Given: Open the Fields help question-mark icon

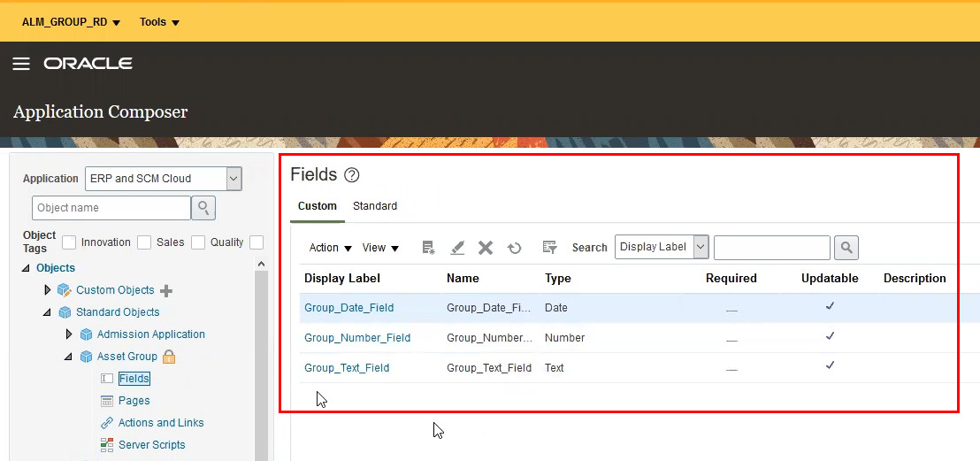Looking at the screenshot, I should [x=352, y=175].
